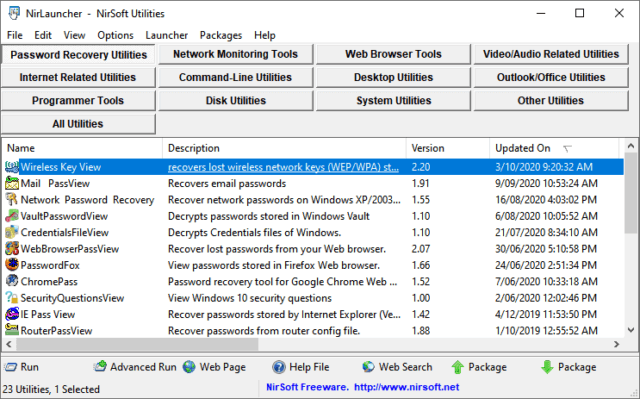Open the Launcher menu
Image resolution: width=640 pixels, height=399 pixels.
(167, 35)
